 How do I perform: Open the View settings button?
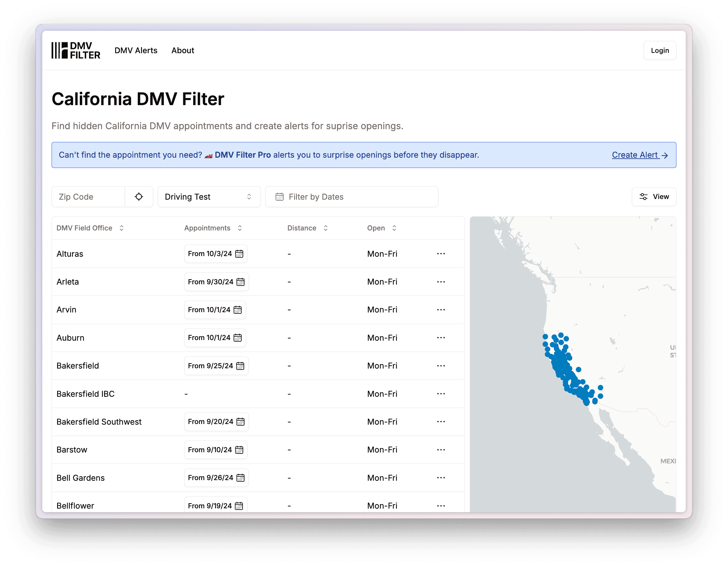coord(654,197)
